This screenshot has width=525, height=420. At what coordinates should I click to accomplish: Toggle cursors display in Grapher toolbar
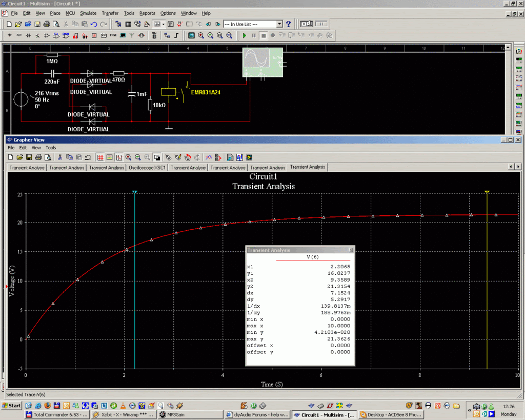[119, 157]
